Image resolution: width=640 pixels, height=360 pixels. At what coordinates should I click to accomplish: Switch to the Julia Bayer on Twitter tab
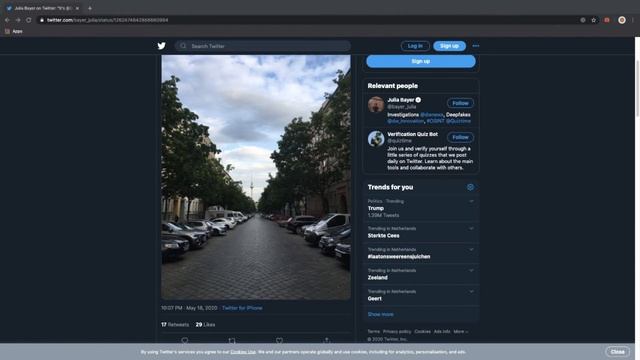pyautogui.click(x=43, y=8)
